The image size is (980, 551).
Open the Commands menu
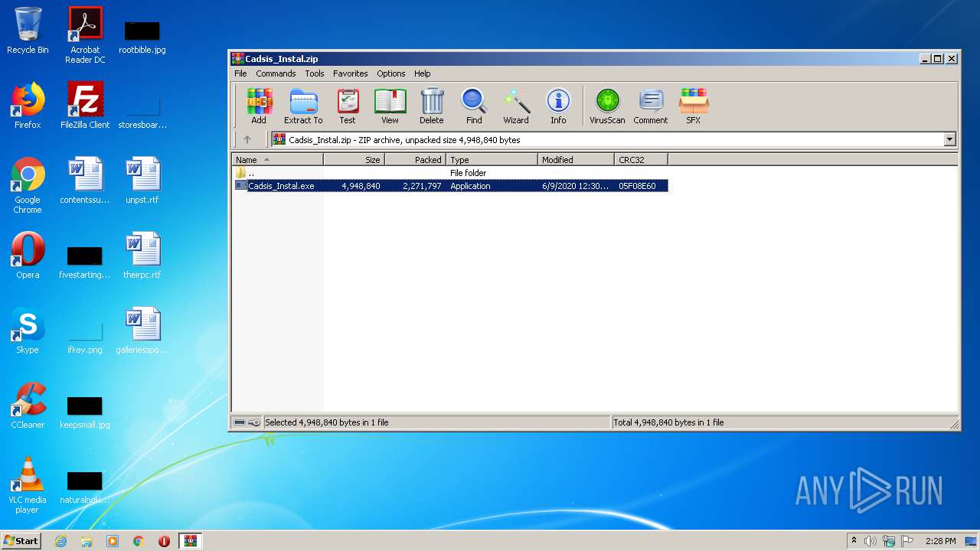(276, 73)
